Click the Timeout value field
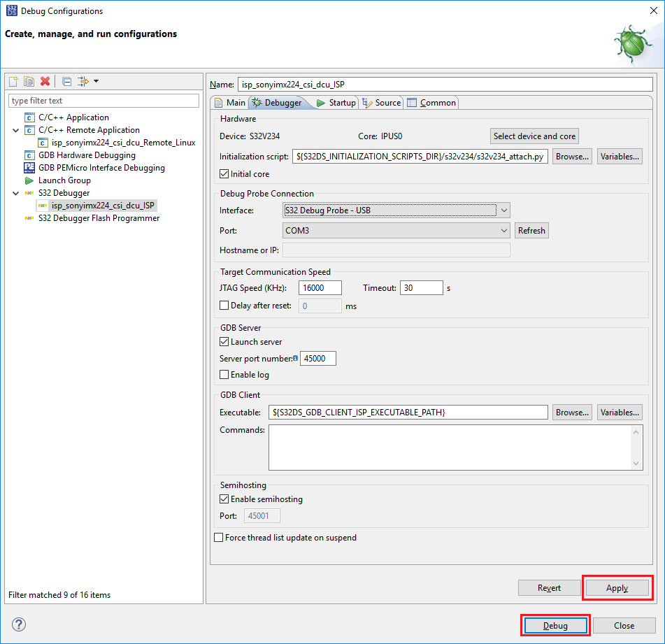Image resolution: width=665 pixels, height=644 pixels. (x=422, y=288)
